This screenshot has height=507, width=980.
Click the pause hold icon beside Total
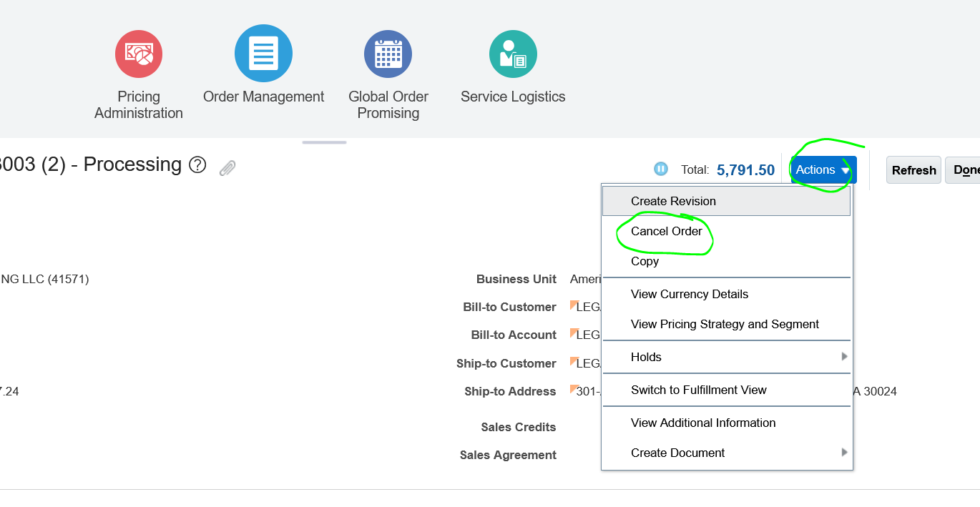[x=661, y=169]
